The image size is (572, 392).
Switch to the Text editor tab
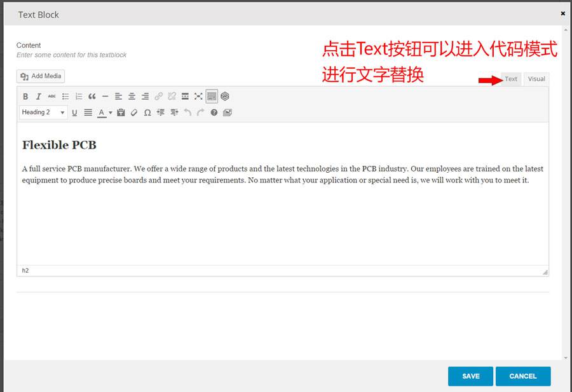[511, 79]
